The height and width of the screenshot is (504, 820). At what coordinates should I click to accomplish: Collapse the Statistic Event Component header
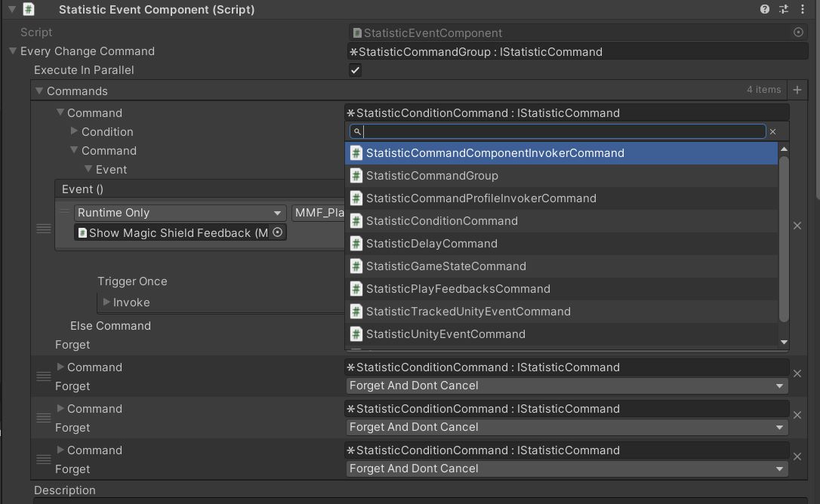(x=11, y=10)
